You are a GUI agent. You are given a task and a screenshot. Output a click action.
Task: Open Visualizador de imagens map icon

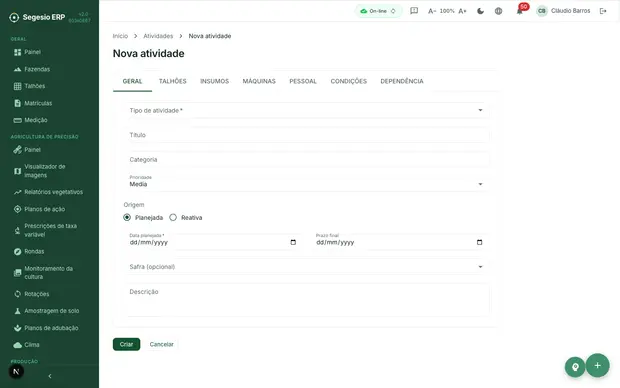point(17,171)
